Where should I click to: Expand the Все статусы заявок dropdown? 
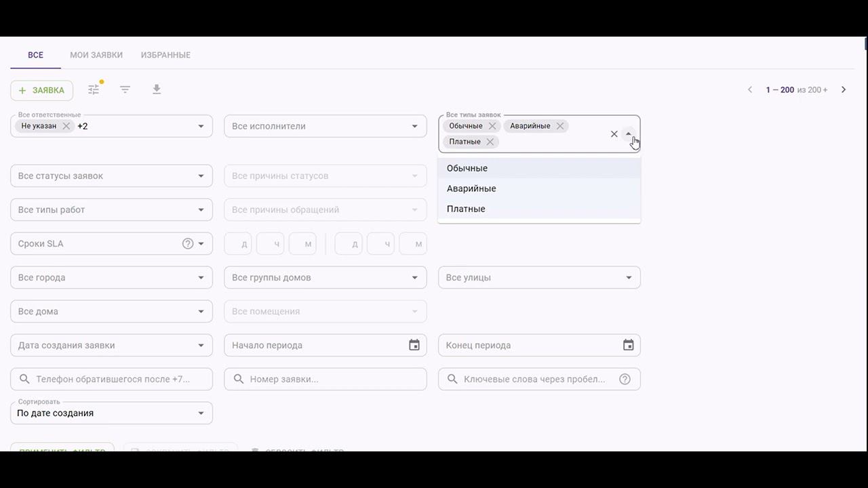coord(111,176)
